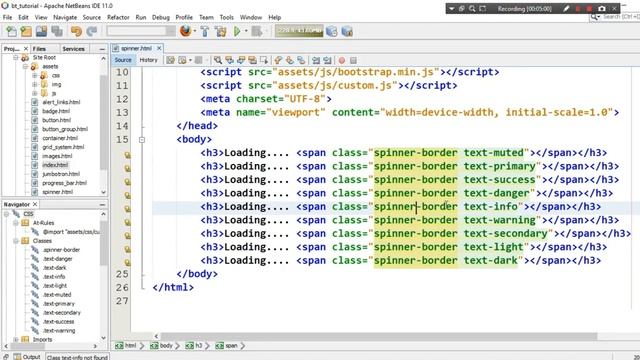This screenshot has width=640, height=360.
Task: Close the spinner.html editor tab
Action: (159, 48)
